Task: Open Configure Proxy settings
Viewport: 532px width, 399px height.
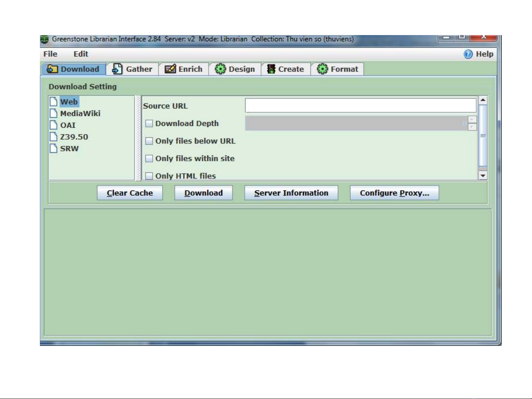Action: (394, 193)
